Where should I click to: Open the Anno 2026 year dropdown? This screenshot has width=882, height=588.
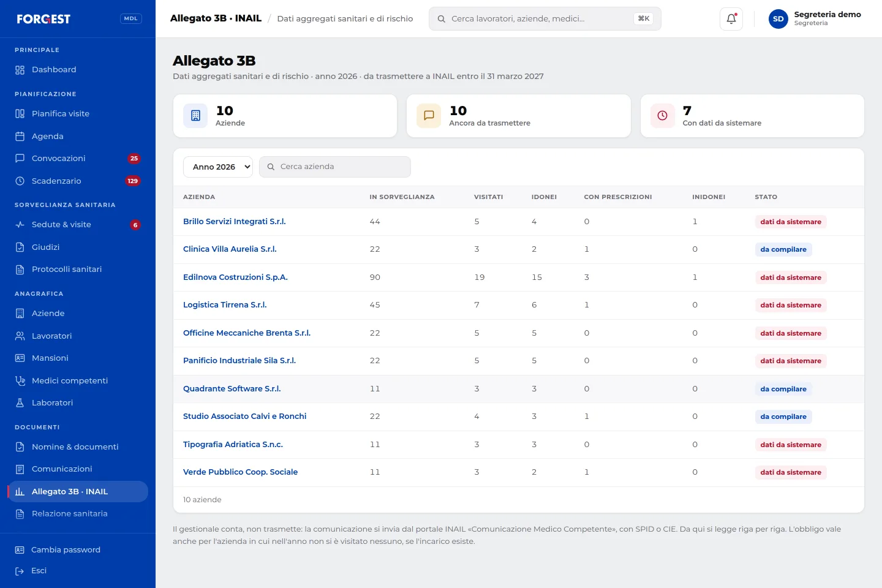click(x=218, y=167)
